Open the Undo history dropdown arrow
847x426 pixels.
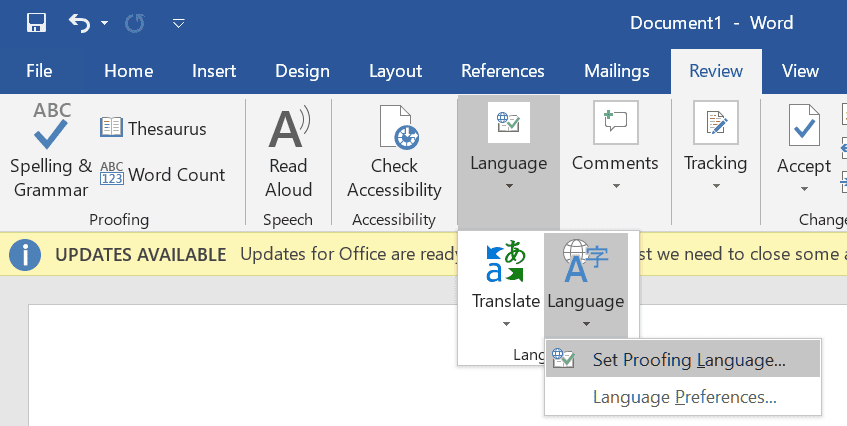(x=105, y=23)
